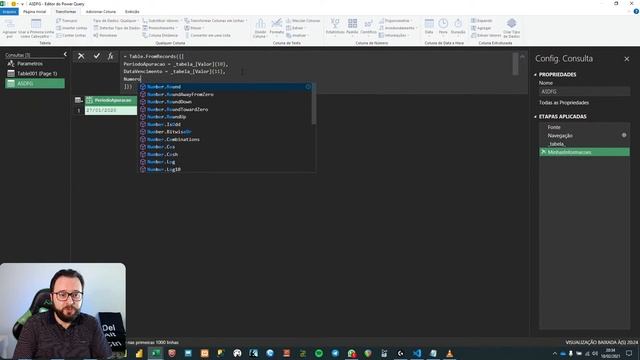Click the Nome input field
640x360 pixels.
(x=584, y=92)
